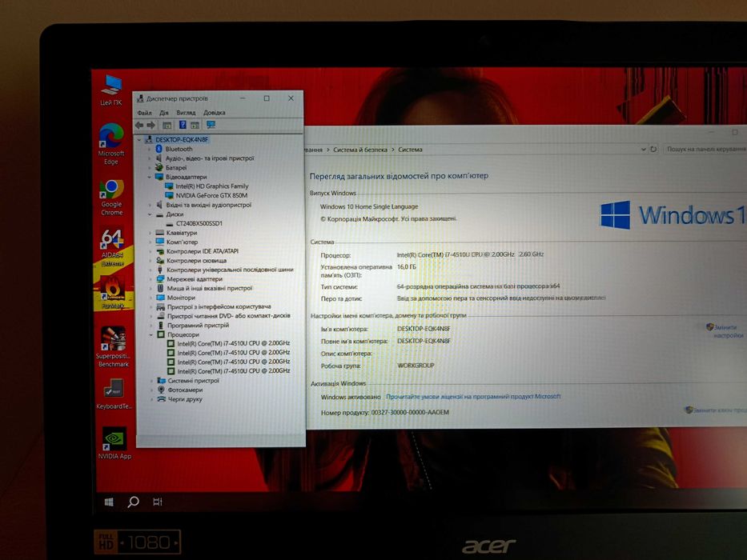Open the AIDA64 Extreme desktop shortcut
The height and width of the screenshot is (560, 747).
[x=112, y=247]
